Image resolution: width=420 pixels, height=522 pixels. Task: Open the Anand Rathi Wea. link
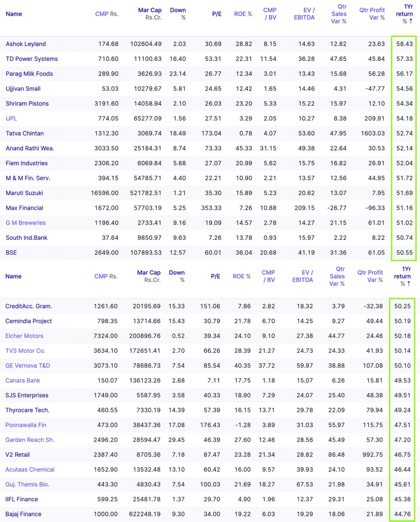30,148
